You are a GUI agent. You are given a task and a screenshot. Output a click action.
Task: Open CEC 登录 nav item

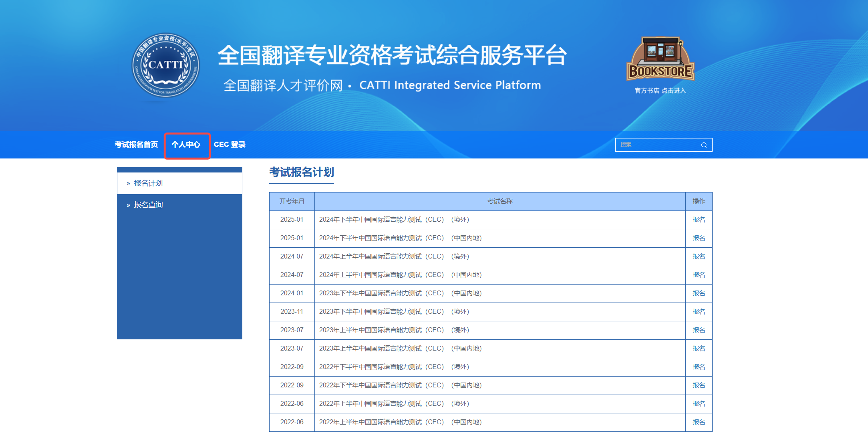(230, 144)
